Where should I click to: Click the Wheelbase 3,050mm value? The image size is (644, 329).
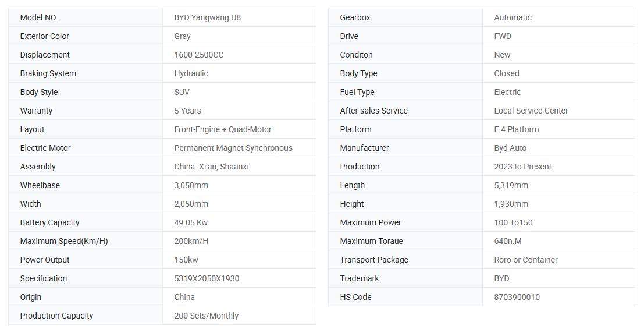tap(191, 185)
